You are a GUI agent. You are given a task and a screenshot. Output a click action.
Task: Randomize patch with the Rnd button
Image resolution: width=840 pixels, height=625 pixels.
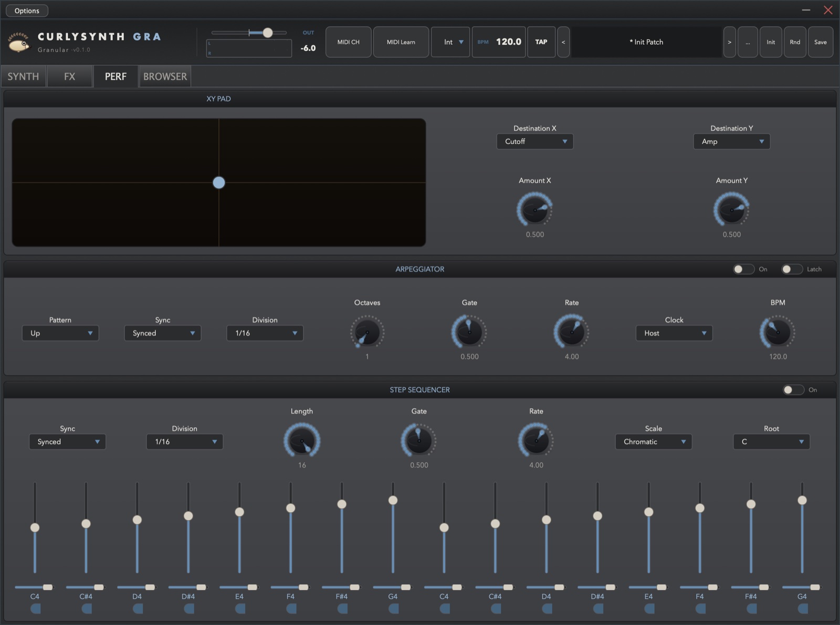tap(795, 42)
